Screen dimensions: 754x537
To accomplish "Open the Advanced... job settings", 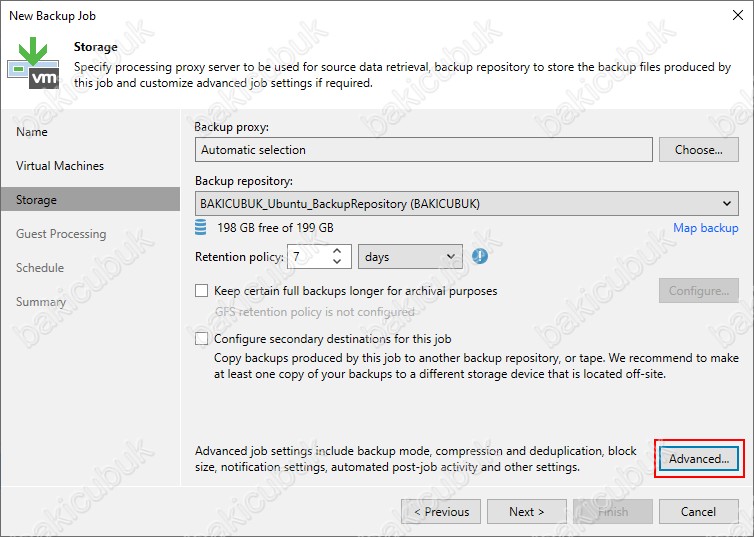I will tap(699, 459).
